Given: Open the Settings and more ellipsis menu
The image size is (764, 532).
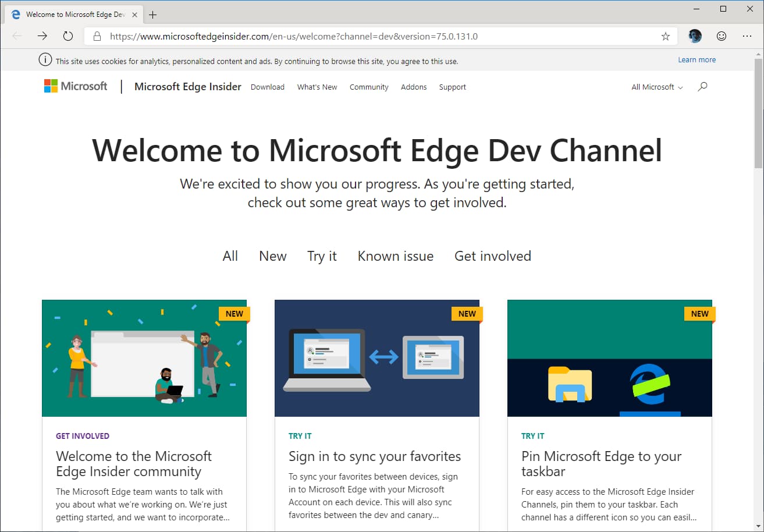Looking at the screenshot, I should [x=748, y=36].
